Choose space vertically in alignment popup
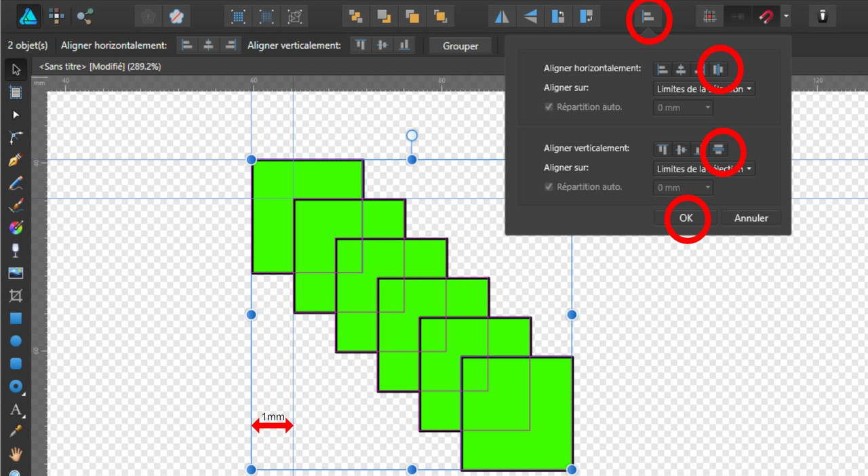868x476 pixels. [718, 149]
